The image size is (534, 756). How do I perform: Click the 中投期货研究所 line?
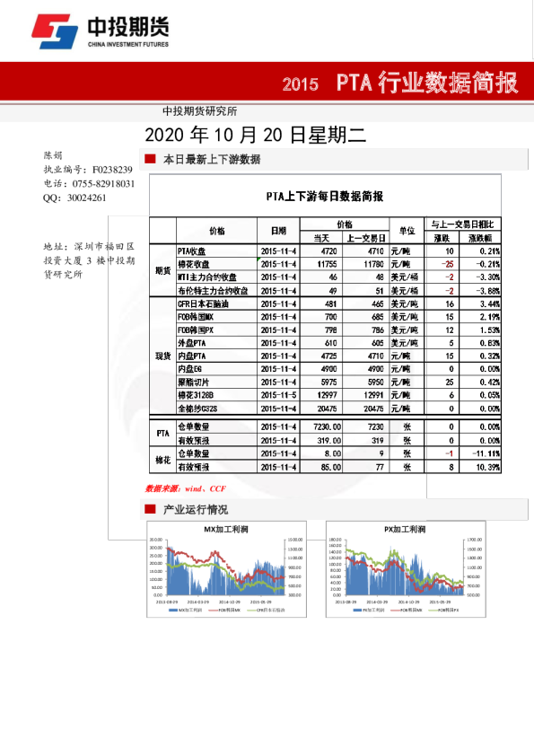199,111
